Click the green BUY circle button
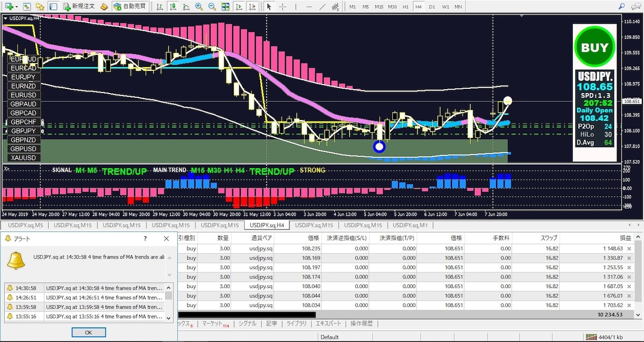 coord(595,47)
